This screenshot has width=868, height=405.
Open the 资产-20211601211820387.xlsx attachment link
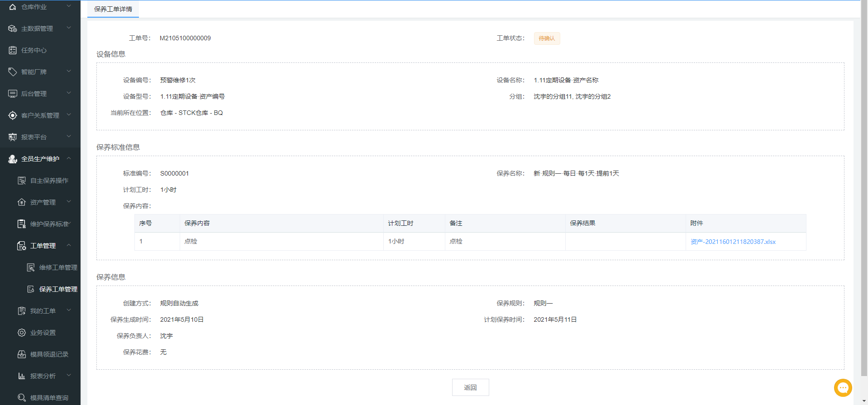point(733,242)
